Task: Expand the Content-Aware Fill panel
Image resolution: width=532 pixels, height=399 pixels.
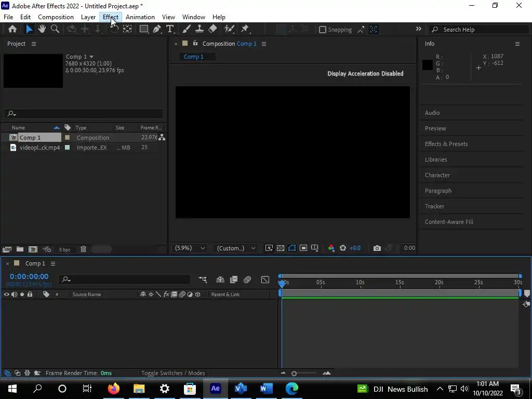Action: (449, 222)
